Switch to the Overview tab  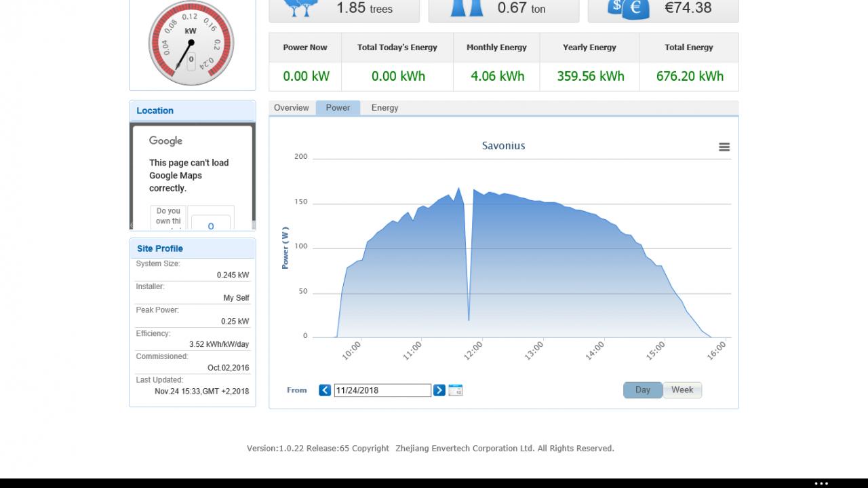[x=292, y=108]
